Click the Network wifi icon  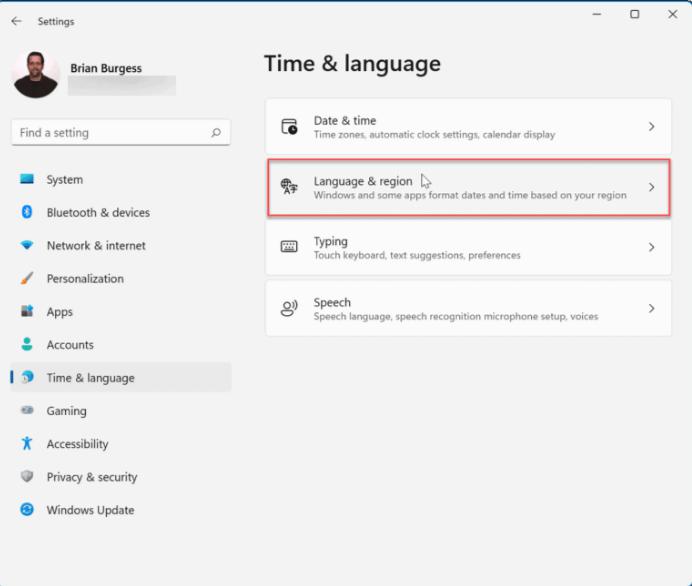27,245
